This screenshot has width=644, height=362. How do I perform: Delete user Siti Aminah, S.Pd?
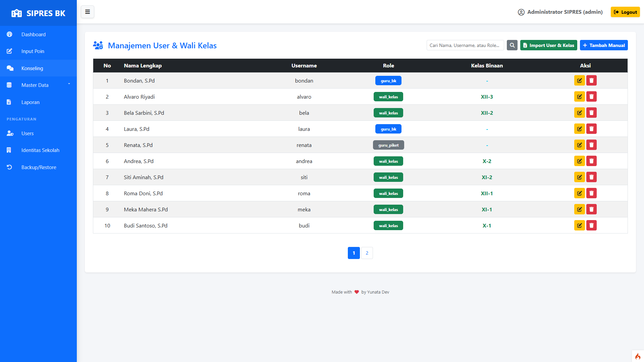point(591,177)
